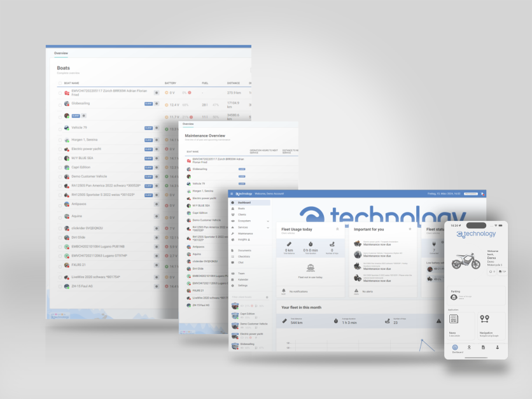Click gear beside Filter client boats field
The width and height of the screenshot is (532, 399).
click(267, 297)
